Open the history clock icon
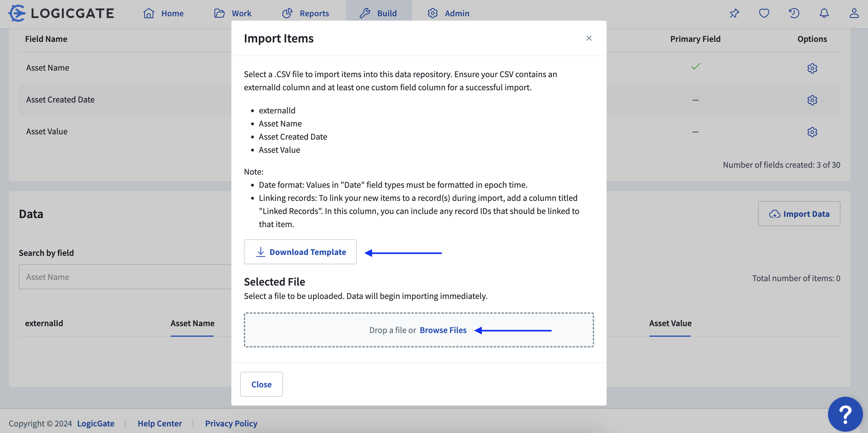The width and height of the screenshot is (868, 433). click(794, 13)
